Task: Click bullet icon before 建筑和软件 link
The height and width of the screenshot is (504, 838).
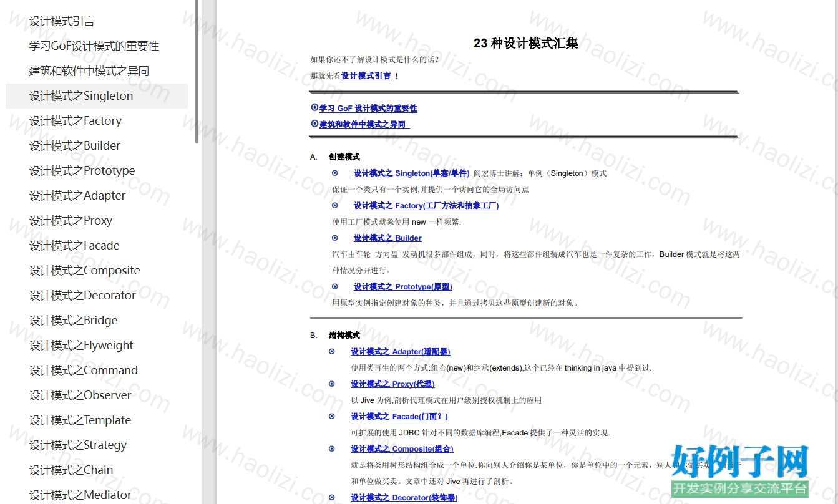Action: [314, 124]
